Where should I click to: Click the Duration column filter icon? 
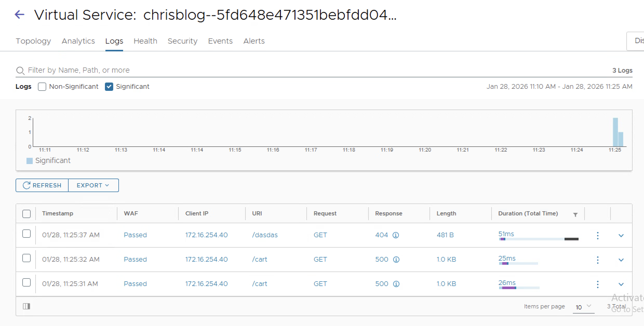[x=575, y=214]
